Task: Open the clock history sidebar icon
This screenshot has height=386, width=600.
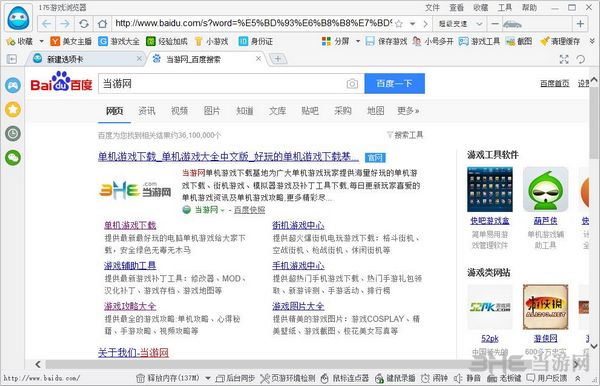Action: click(13, 134)
